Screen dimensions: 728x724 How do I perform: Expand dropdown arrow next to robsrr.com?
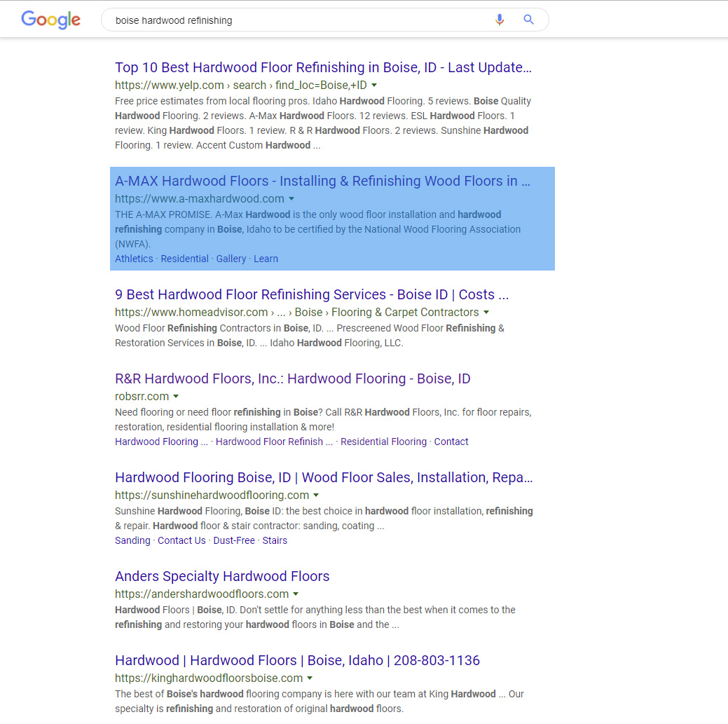tap(176, 397)
